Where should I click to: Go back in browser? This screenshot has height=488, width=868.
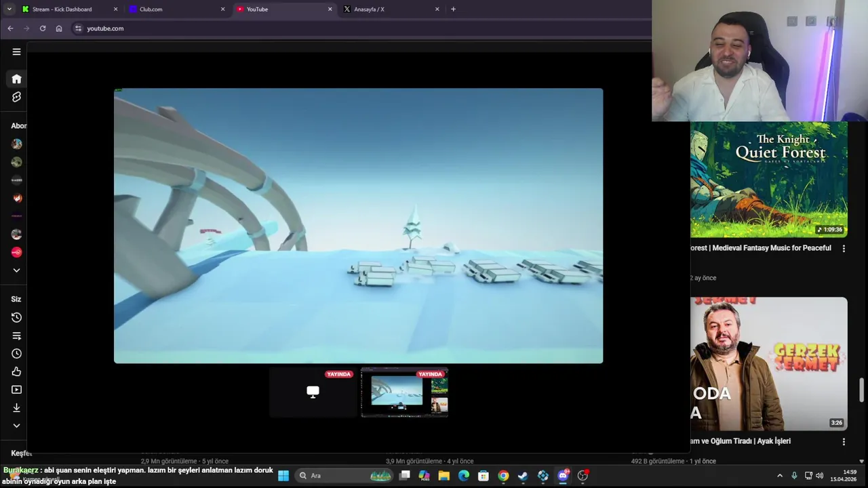10,28
